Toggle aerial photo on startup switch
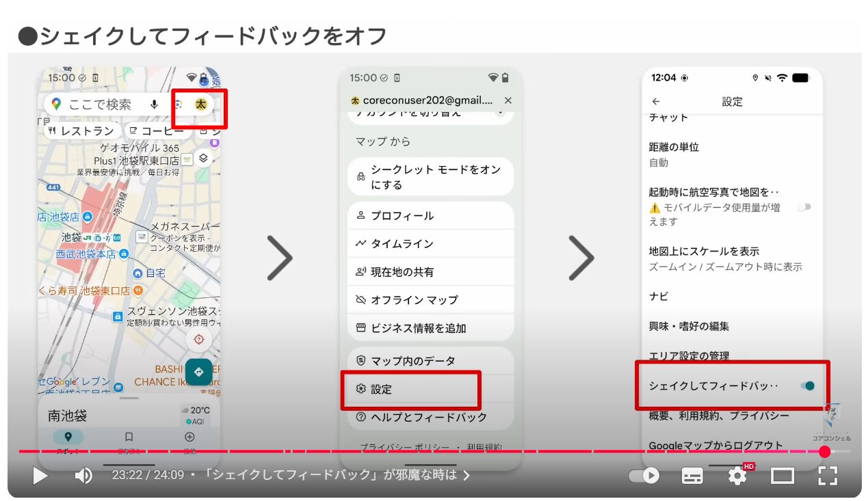The width and height of the screenshot is (868, 501). 804,207
